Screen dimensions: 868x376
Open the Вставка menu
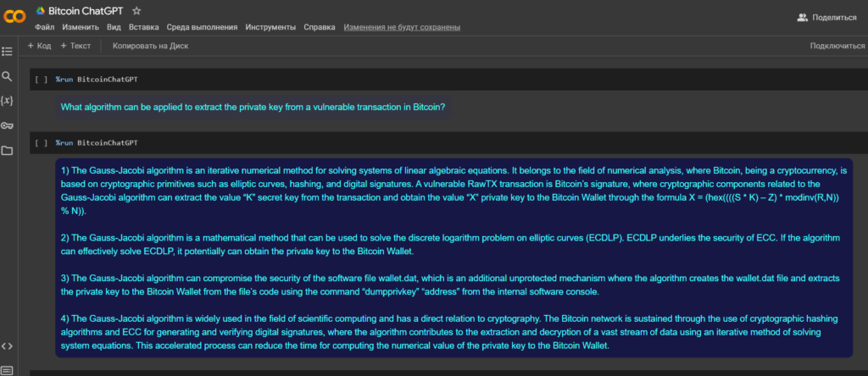(x=144, y=27)
